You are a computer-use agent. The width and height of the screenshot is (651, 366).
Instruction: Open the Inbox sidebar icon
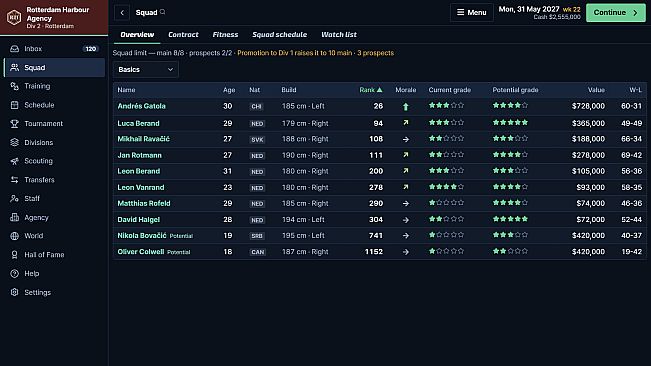(x=15, y=49)
